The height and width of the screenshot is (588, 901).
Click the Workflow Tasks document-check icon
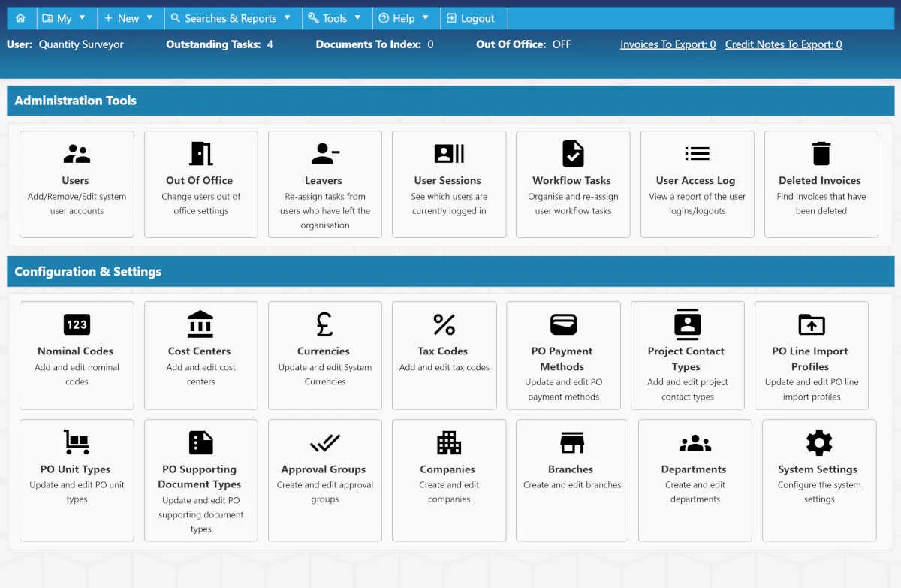tap(573, 153)
